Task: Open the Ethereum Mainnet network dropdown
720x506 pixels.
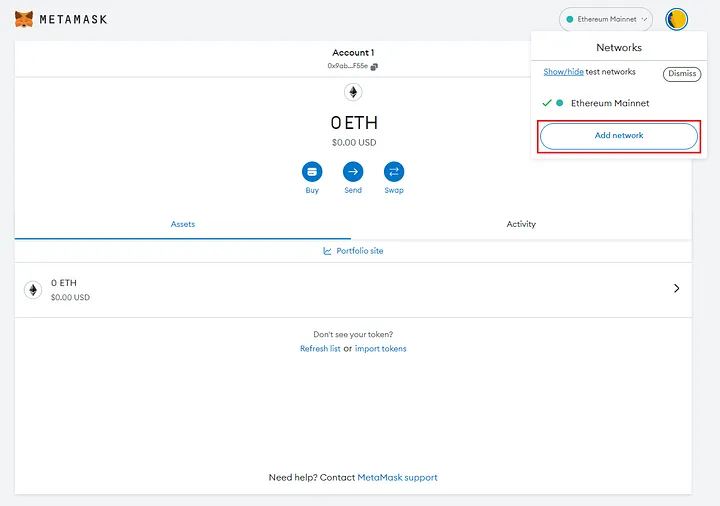Action: [606, 19]
